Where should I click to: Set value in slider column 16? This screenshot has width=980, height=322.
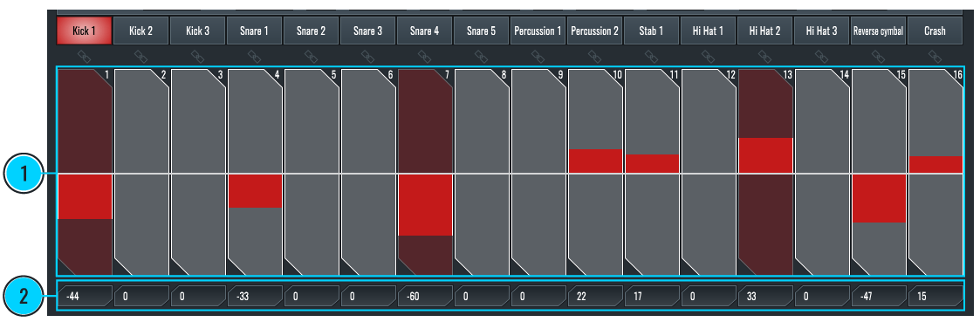click(x=935, y=172)
